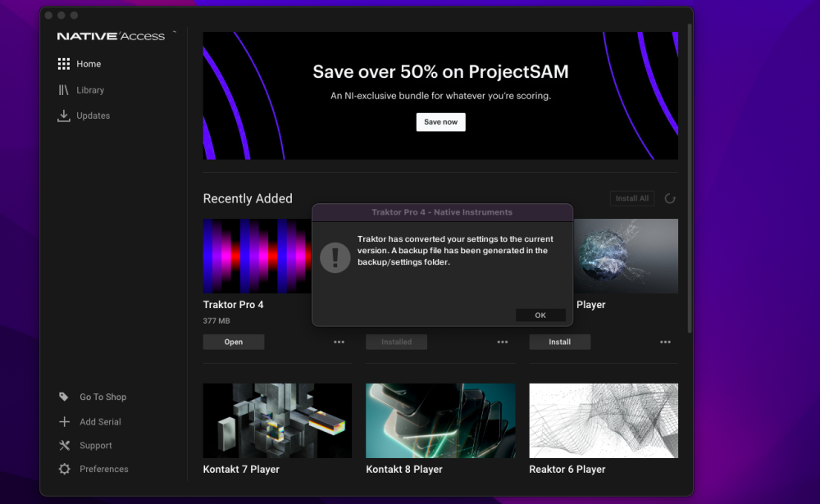
Task: Click Open under Traktor Pro 4
Action: pos(234,342)
